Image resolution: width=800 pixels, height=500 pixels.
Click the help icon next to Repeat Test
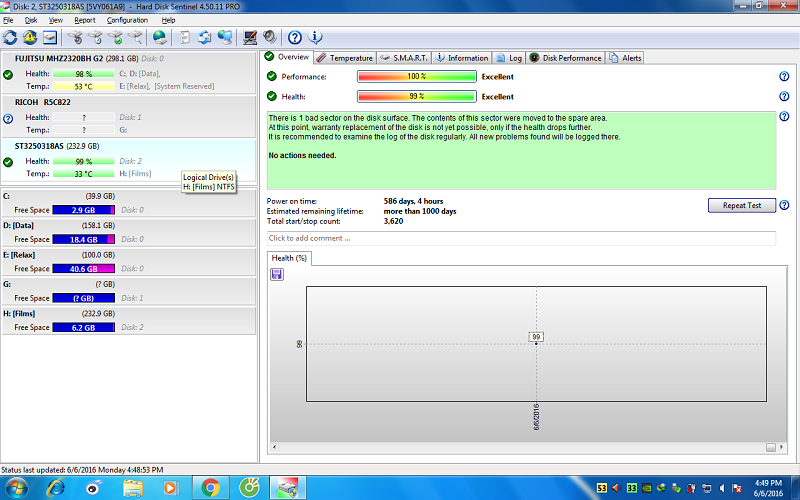(x=784, y=205)
